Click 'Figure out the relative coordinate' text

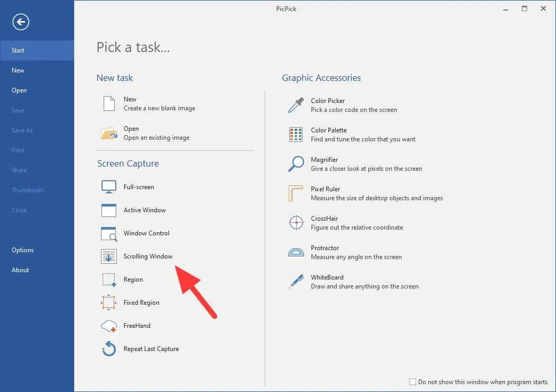pos(357,228)
